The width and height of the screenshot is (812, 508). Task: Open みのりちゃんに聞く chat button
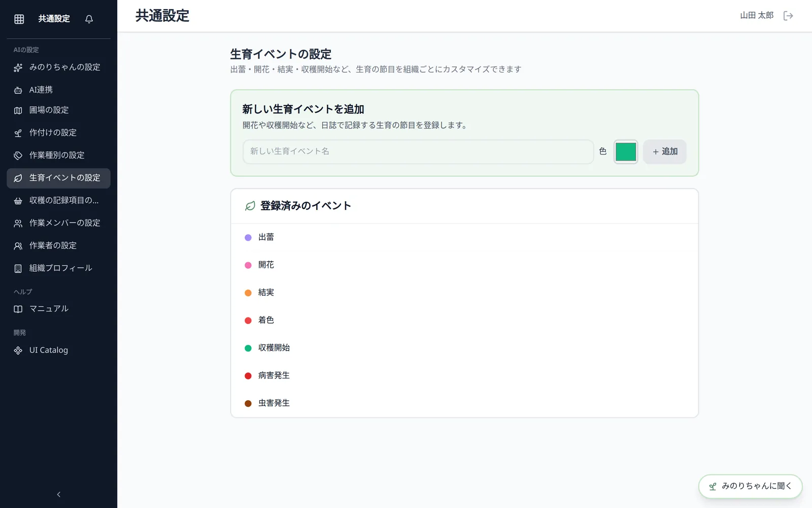750,486
